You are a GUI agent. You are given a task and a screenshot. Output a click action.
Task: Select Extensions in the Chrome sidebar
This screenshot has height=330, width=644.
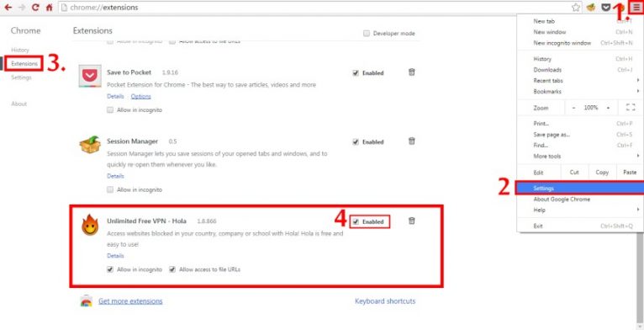[24, 64]
